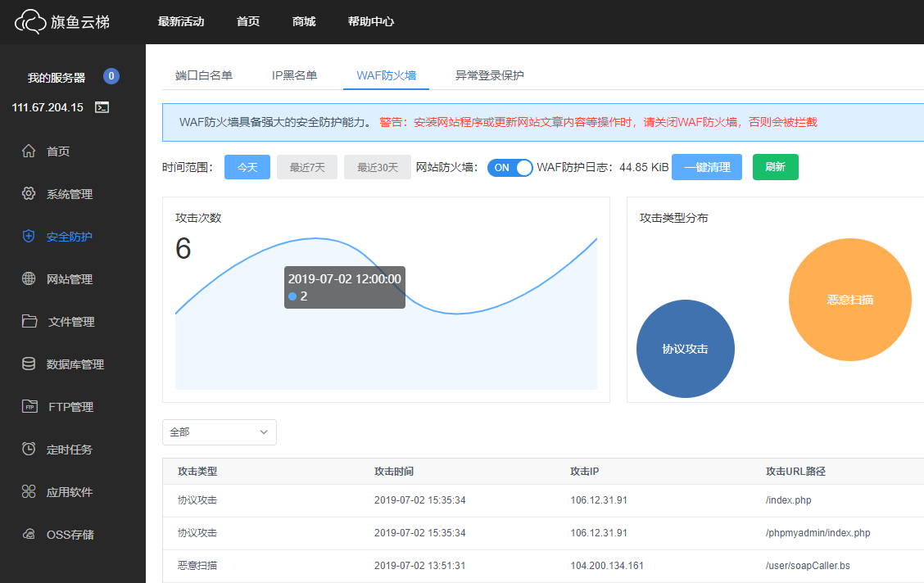The image size is (924, 583).
Task: Click the server IP 111.67.204.15
Action: pyautogui.click(x=48, y=108)
